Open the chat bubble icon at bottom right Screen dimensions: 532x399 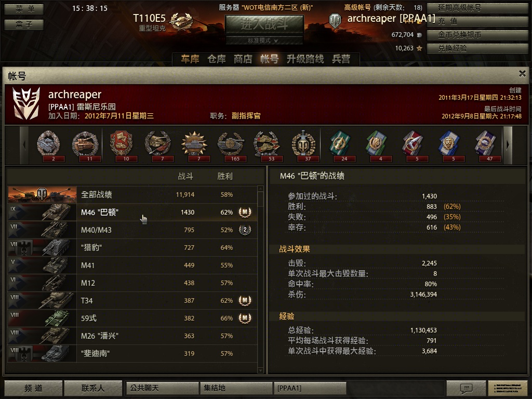[x=466, y=388]
